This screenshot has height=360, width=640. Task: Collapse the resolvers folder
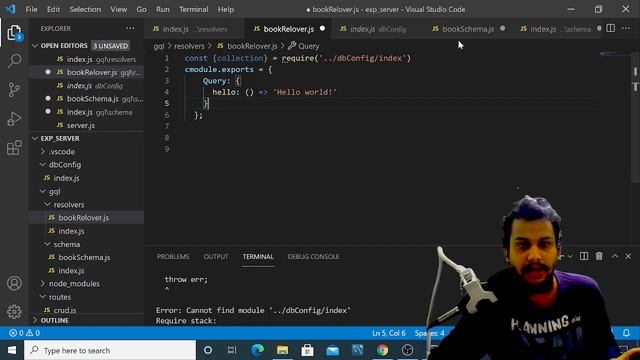[47, 204]
